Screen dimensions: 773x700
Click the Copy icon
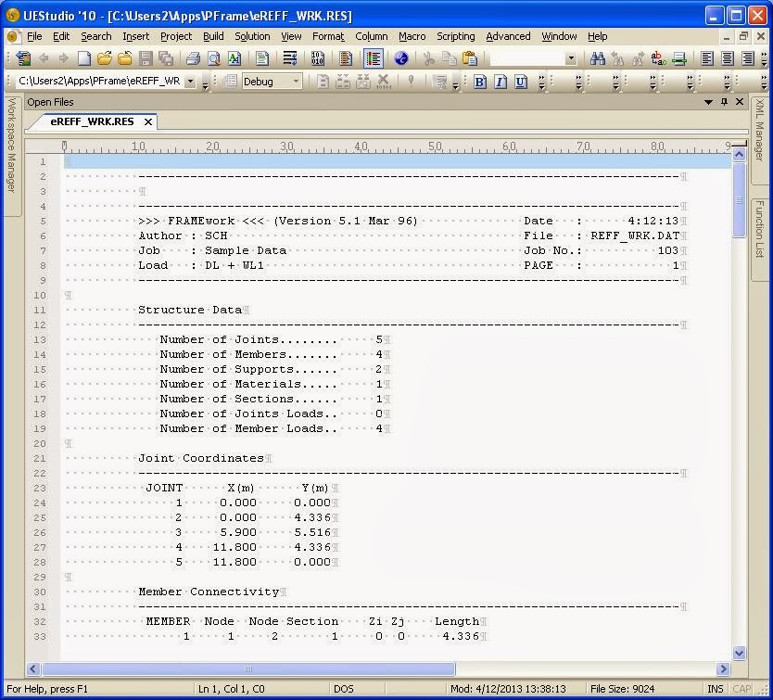pyautogui.click(x=450, y=58)
